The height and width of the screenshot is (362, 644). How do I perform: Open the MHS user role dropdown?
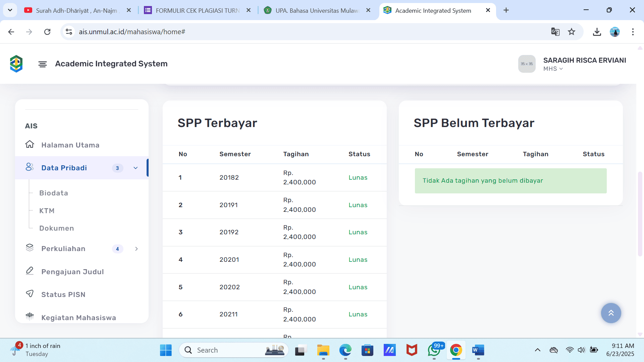(553, 69)
